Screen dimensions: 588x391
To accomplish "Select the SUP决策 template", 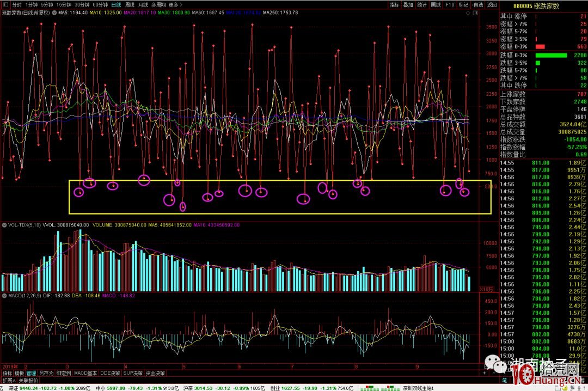I will pos(133,373).
